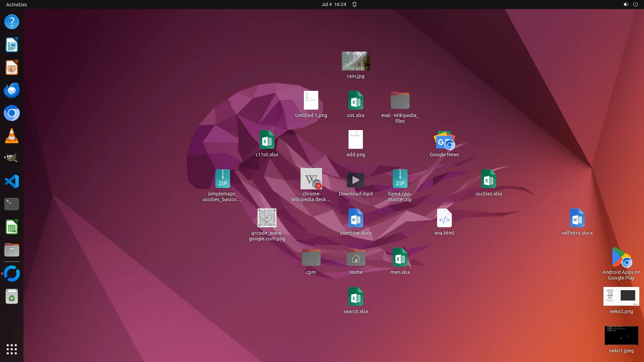Open Visual Studio Code from dock
Viewport: 644px width, 362px height.
pyautogui.click(x=12, y=181)
